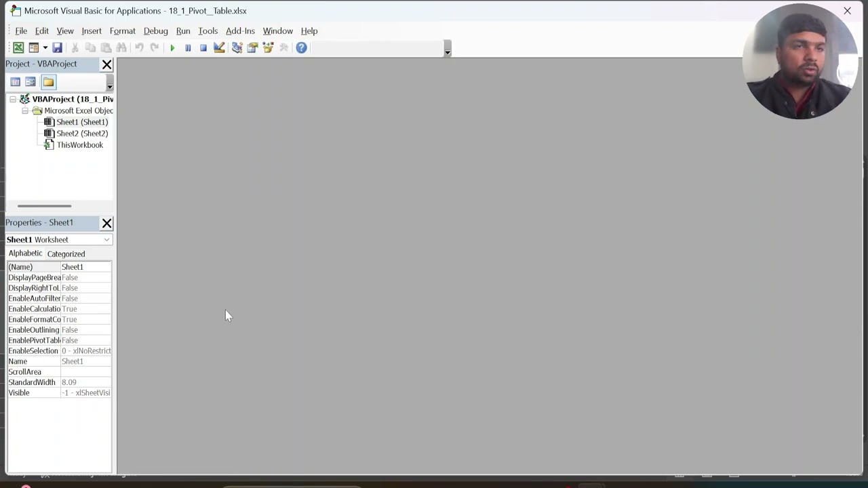Viewport: 868px width, 488px height.
Task: Collapse the VBAProject tree node
Action: [12, 99]
